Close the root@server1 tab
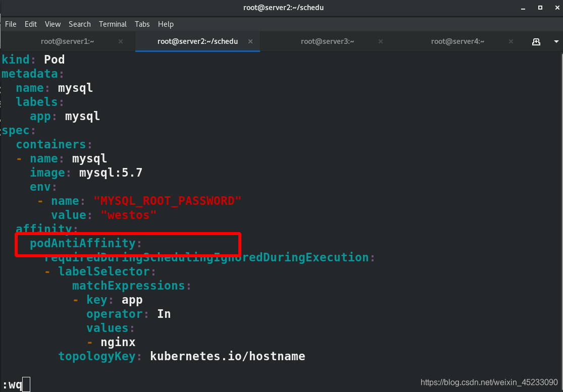The image size is (563, 392). tap(121, 41)
